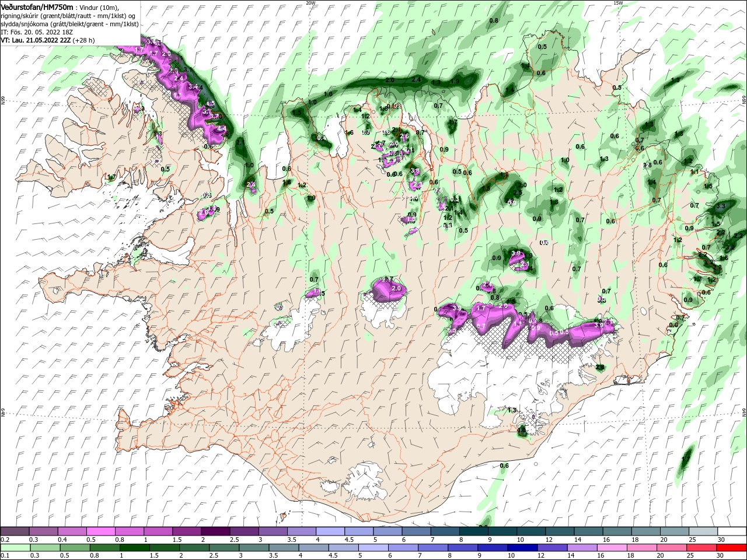Image resolution: width=747 pixels, height=560 pixels.
Task: Choose the darkest purple 2 snow scale swatch
Action: [216, 531]
